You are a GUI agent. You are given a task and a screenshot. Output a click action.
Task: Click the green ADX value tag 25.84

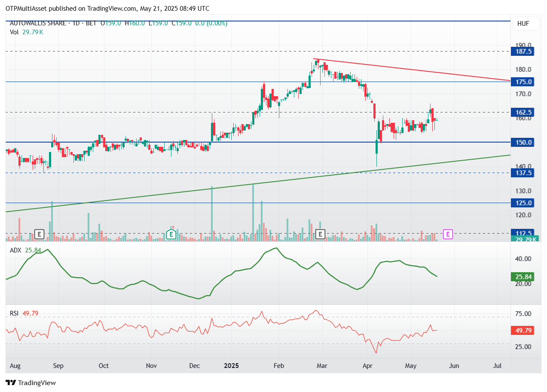(523, 277)
